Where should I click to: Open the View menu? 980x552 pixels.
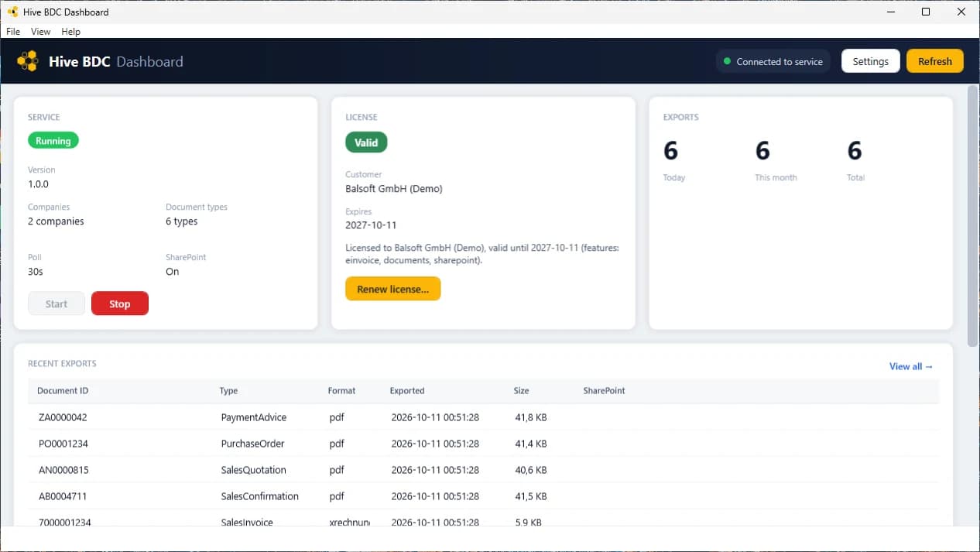(x=40, y=32)
